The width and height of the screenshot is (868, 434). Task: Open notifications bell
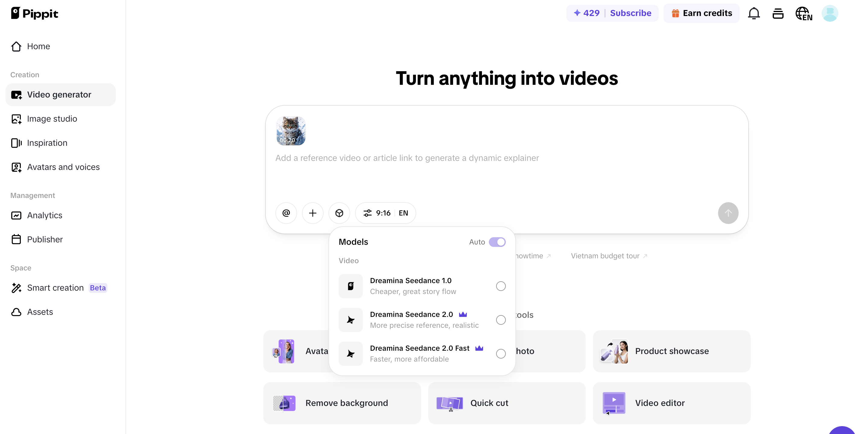click(x=754, y=14)
